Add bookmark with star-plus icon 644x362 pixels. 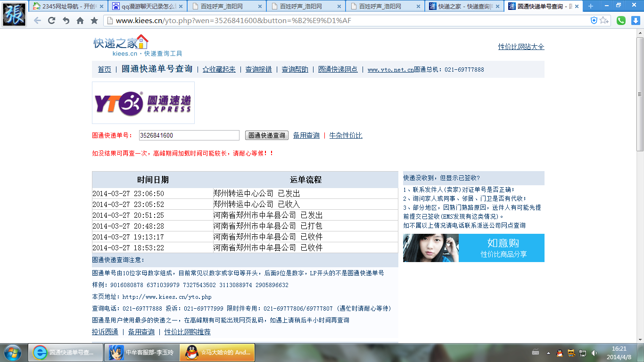[x=604, y=21]
